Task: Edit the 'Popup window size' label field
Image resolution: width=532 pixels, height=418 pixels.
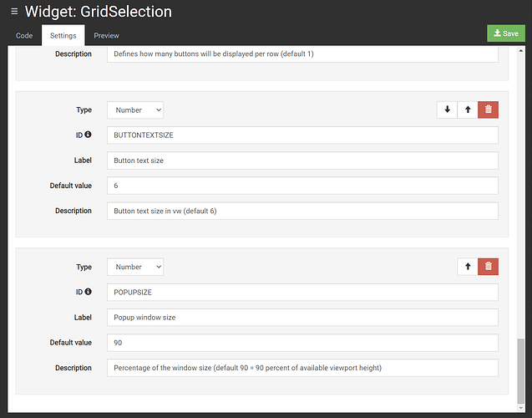Action: click(x=302, y=317)
